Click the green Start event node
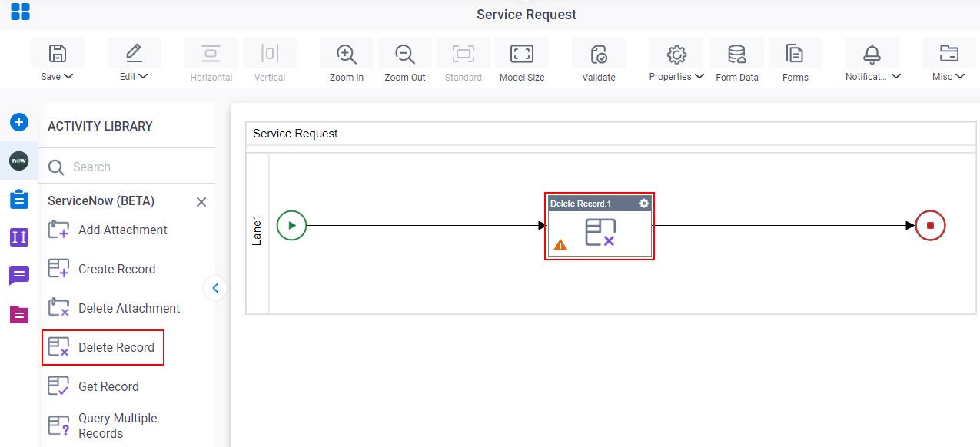This screenshot has width=980, height=447. click(291, 226)
